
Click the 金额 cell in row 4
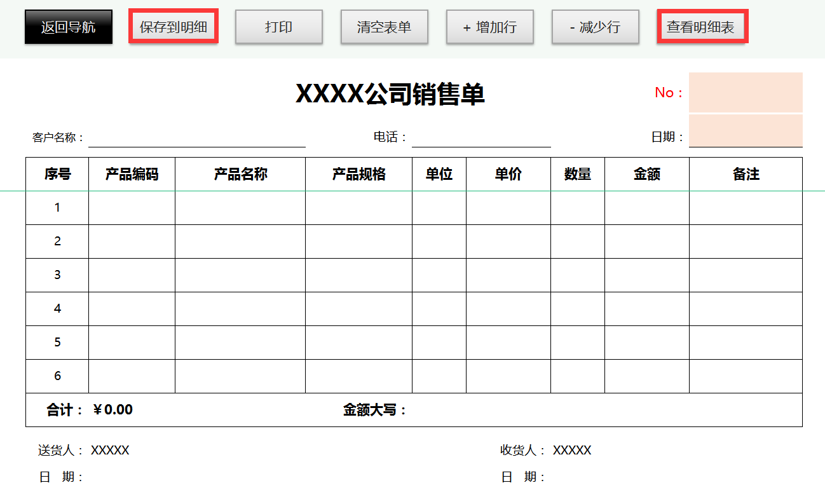coord(647,309)
